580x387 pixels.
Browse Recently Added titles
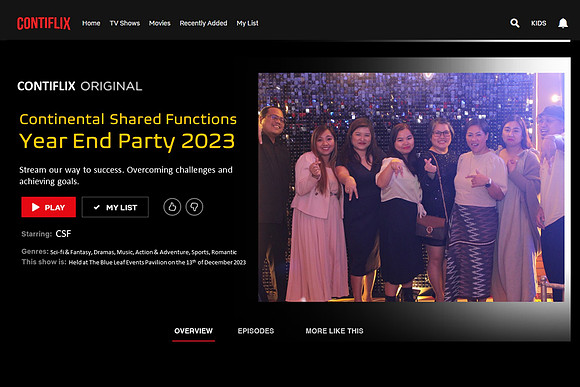(x=203, y=23)
